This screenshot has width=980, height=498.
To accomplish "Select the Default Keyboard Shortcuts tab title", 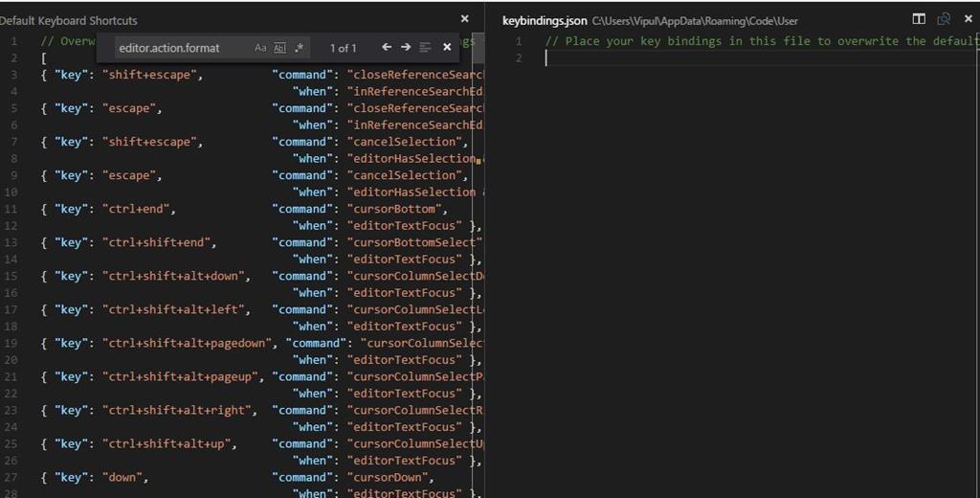I will coord(68,21).
